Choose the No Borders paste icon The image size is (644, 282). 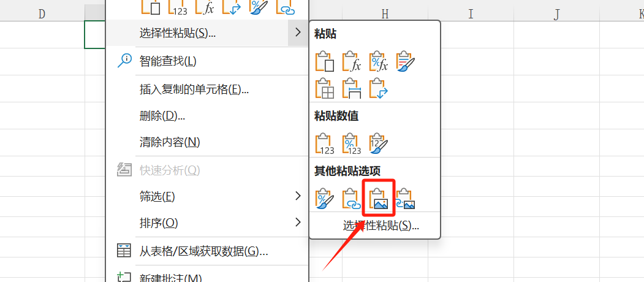pos(325,88)
